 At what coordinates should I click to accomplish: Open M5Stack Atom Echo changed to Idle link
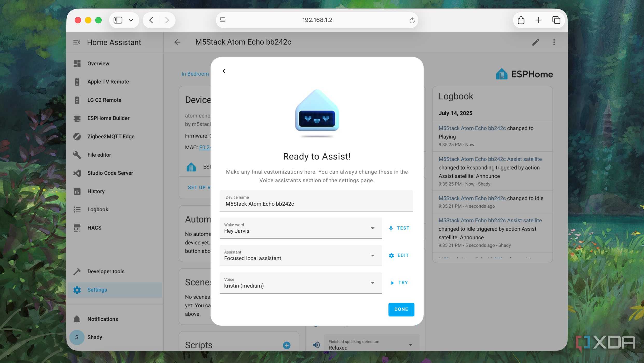472,198
